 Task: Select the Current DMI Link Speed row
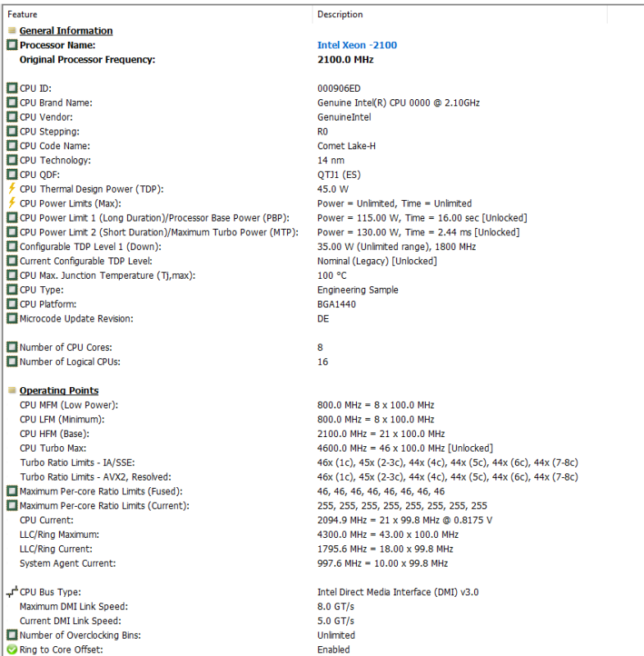coord(322,621)
